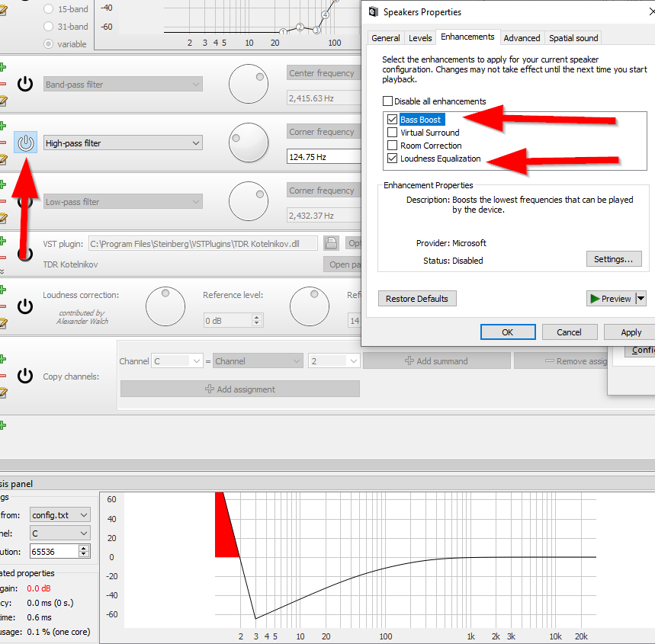The image size is (655, 644).
Task: Open greyed Channel source dropdown after equals sign
Action: pos(258,360)
